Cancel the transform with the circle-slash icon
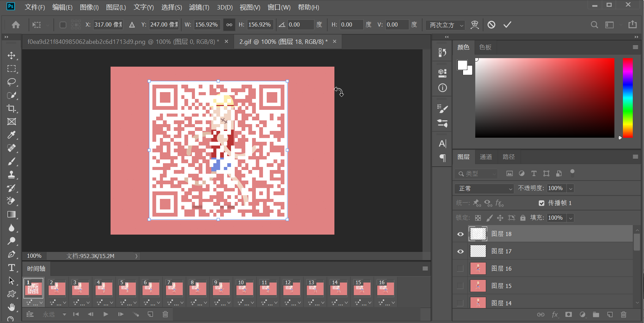This screenshot has width=644, height=323. [x=491, y=24]
